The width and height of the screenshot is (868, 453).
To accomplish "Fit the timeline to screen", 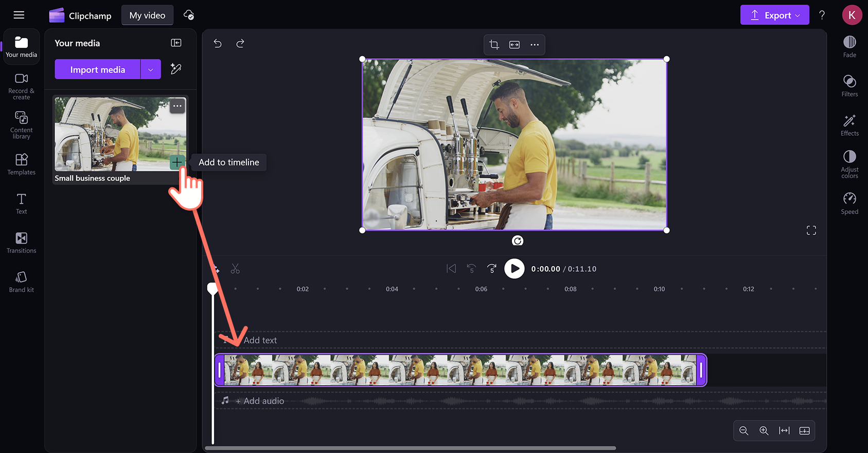I will [x=784, y=431].
